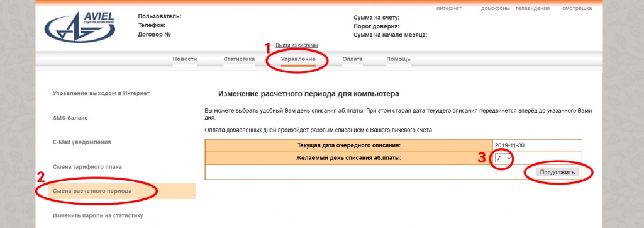
Task: Click the date value 2019-11-30
Action: point(509,145)
